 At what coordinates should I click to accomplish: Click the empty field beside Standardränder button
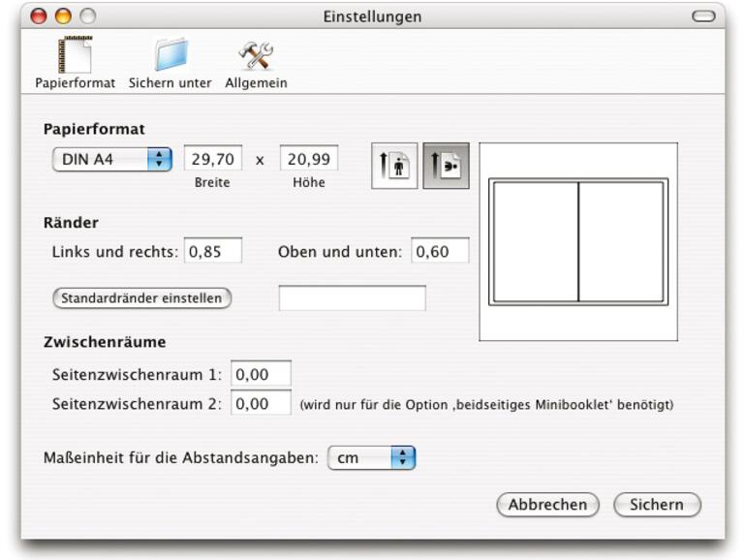coord(352,298)
